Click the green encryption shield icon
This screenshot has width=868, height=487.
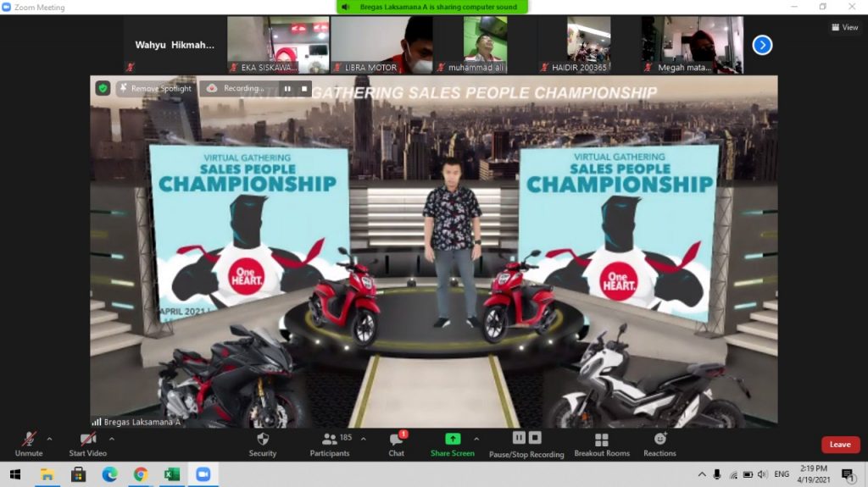[x=103, y=88]
